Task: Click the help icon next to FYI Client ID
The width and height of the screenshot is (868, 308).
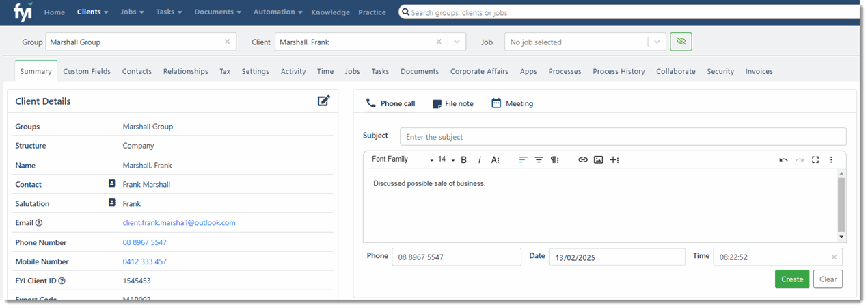Action: coord(62,281)
